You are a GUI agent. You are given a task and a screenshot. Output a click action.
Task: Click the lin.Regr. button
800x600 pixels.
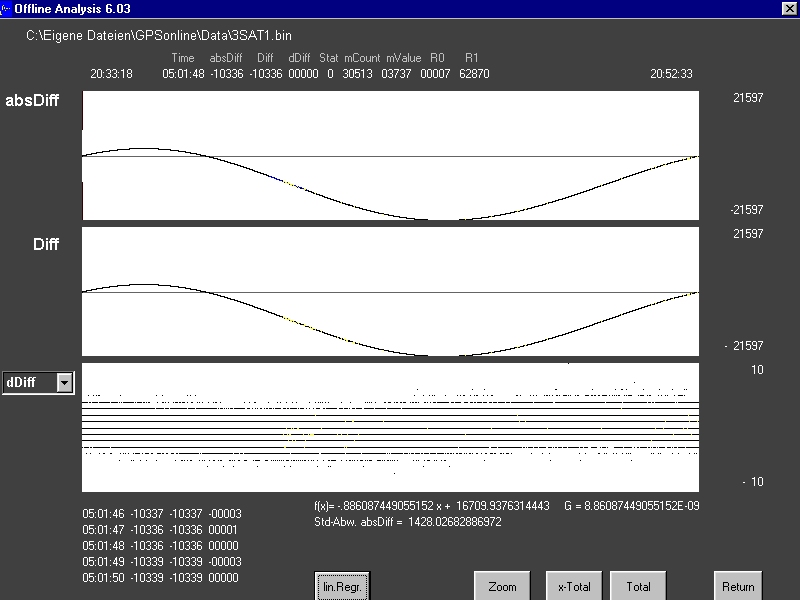[342, 586]
